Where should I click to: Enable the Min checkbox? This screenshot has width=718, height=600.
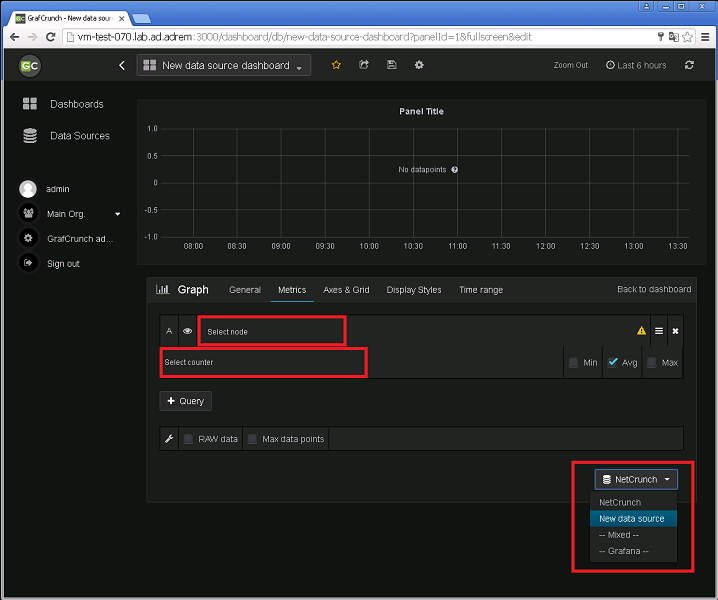pyautogui.click(x=573, y=363)
